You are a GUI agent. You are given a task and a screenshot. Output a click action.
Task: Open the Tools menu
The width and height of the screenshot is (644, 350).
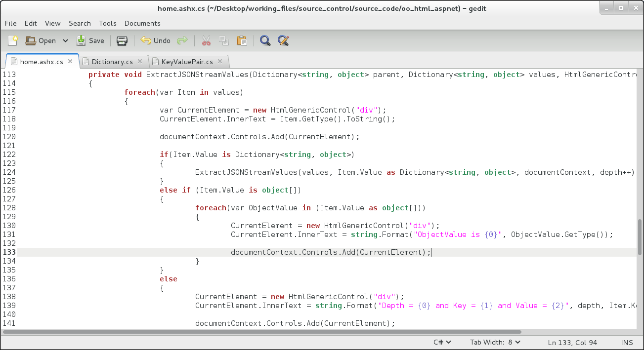tap(108, 23)
